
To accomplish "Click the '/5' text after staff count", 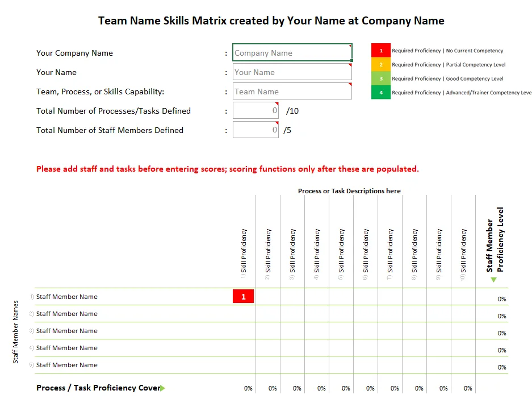I will click(x=287, y=130).
